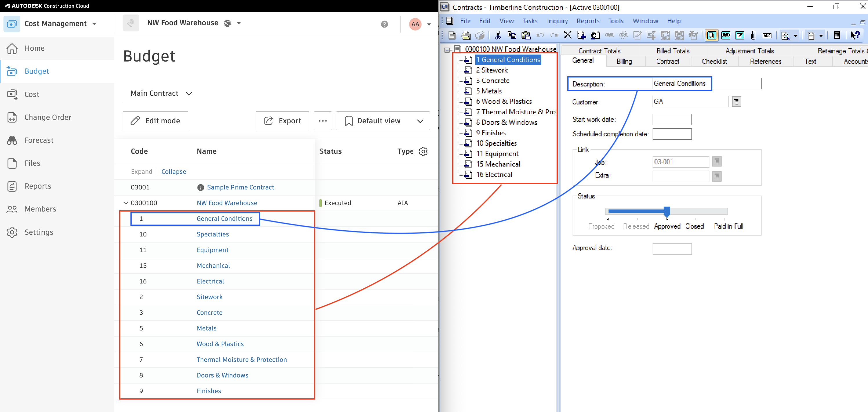Open table settings gear near Type
The height and width of the screenshot is (412, 868).
pos(423,151)
